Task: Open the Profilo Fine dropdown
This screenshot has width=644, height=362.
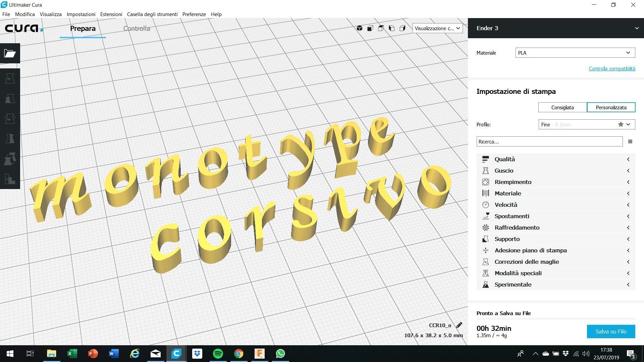Action: [x=587, y=124]
